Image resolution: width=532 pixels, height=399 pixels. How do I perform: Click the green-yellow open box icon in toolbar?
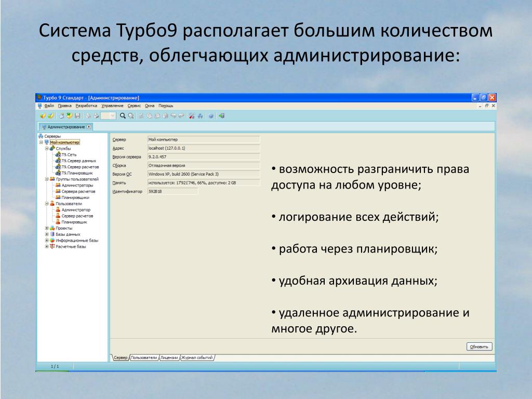point(69,116)
